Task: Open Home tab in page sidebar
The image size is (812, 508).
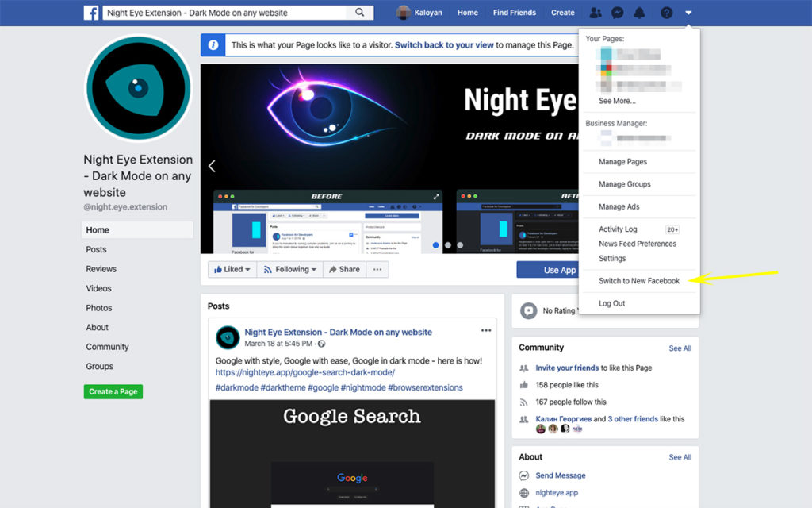Action: [137, 230]
